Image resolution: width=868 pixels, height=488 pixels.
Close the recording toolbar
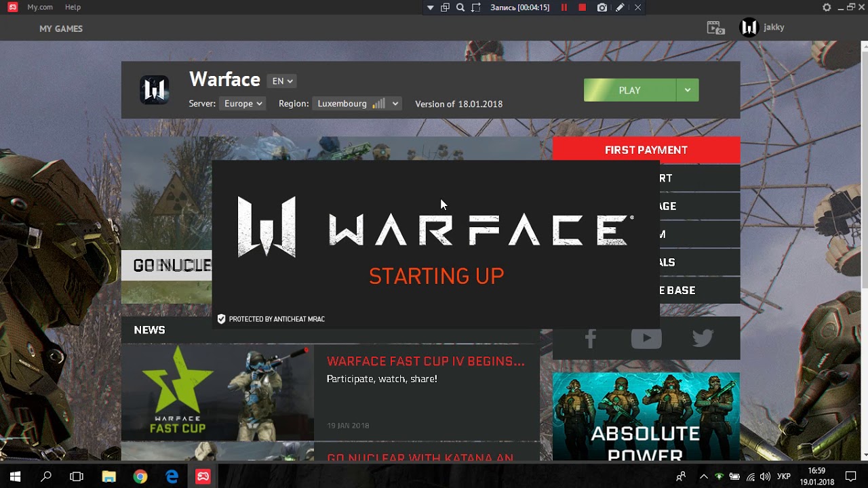[x=637, y=7]
